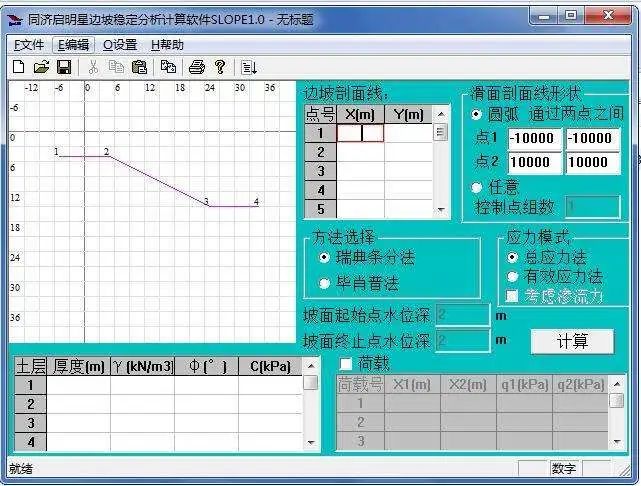This screenshot has width=641, height=486.
Task: Open the O设置 menu
Action: tap(119, 44)
